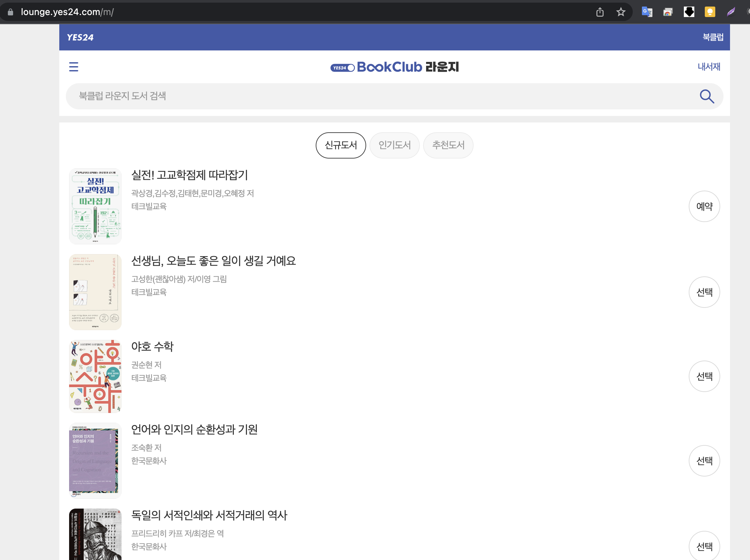Click the browser share icon
The image size is (750, 560).
pyautogui.click(x=600, y=12)
